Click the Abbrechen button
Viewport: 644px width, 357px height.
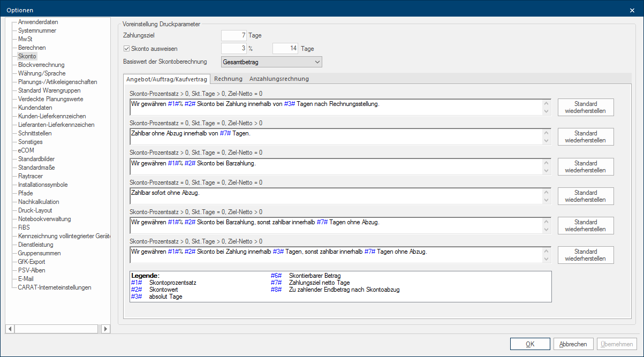click(x=573, y=344)
